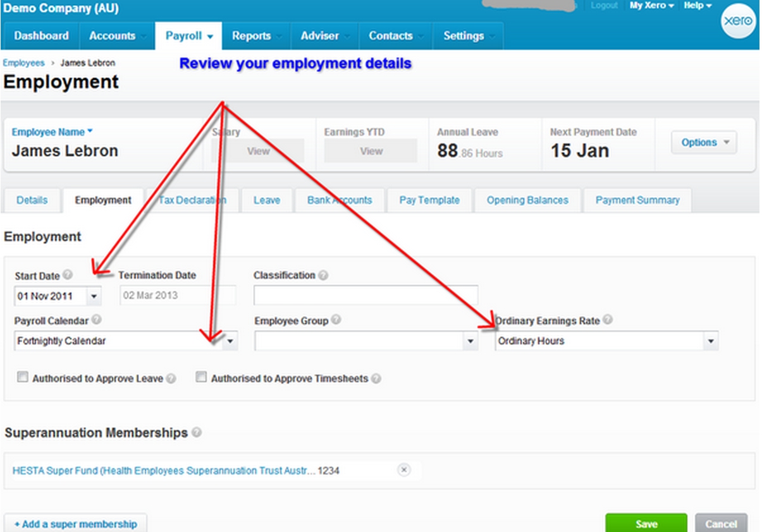
Task: Click help icon next to Payroll Calendar
Action: click(97, 320)
